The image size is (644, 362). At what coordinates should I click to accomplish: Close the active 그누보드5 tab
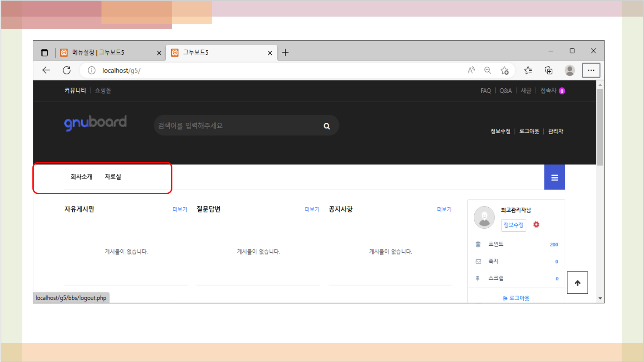coord(270,53)
